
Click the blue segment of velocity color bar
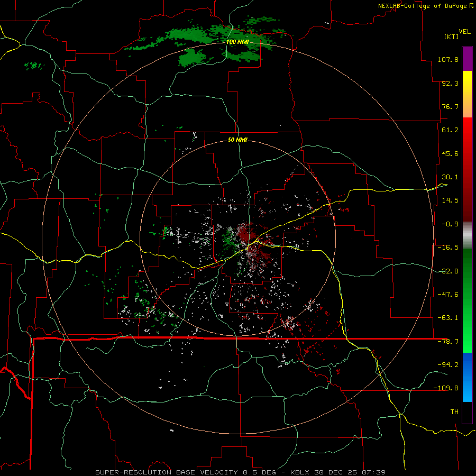tap(467, 377)
